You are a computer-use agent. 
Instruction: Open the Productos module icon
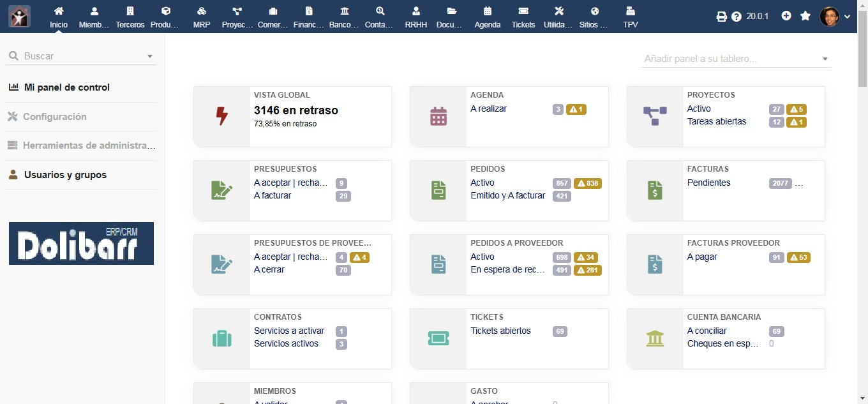tap(166, 17)
